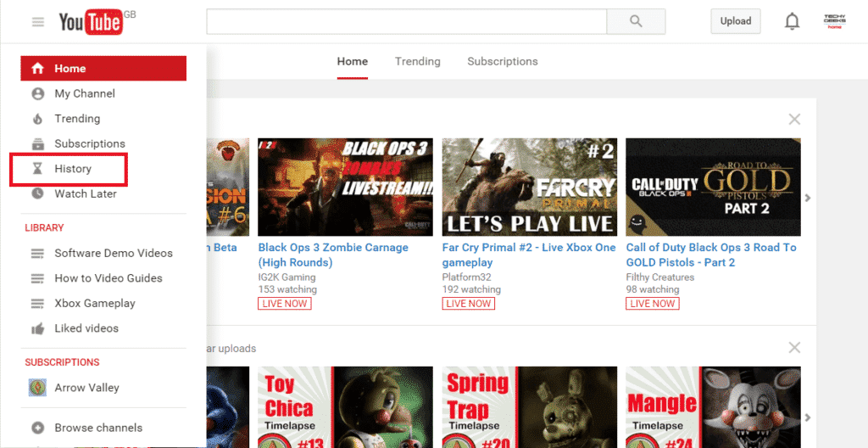
Task: Open the LIBRARY section heading
Action: click(44, 227)
